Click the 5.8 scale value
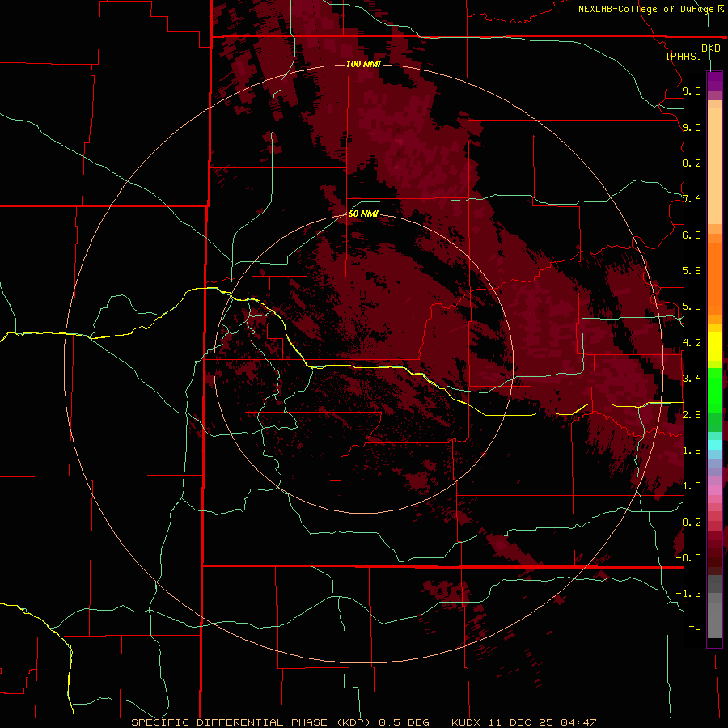The width and height of the screenshot is (728, 728). (x=692, y=271)
